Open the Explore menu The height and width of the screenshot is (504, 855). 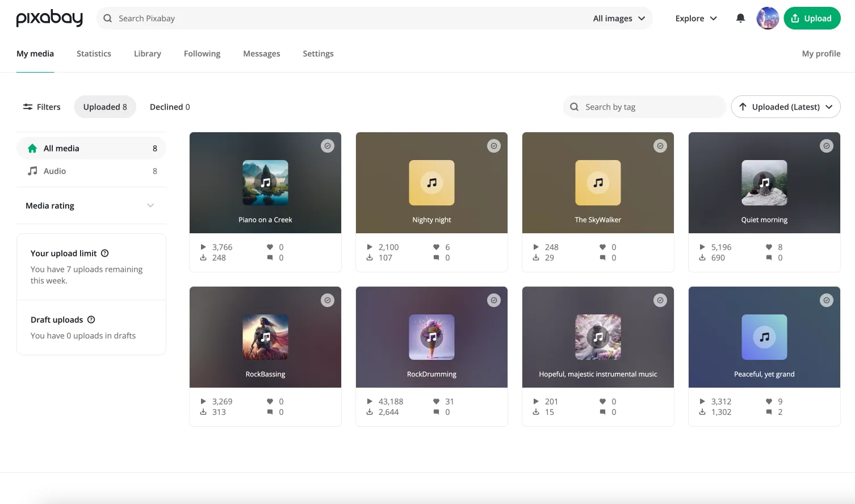click(696, 18)
